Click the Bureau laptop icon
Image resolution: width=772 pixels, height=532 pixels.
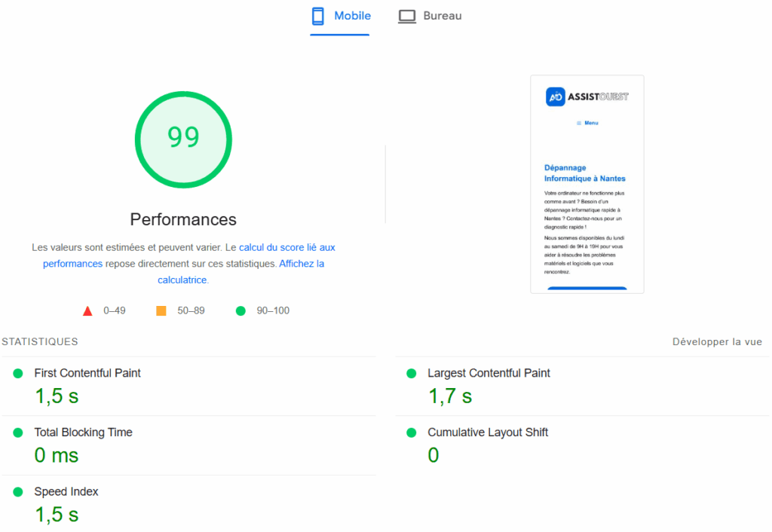pyautogui.click(x=407, y=16)
